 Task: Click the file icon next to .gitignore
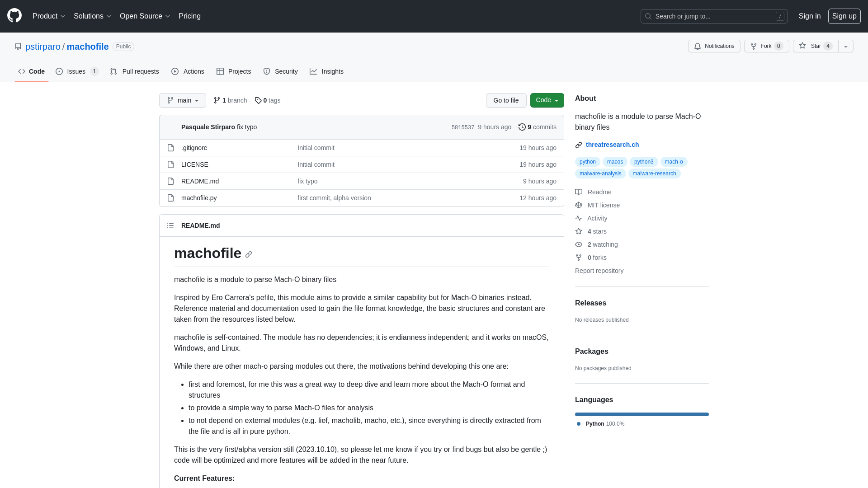[170, 148]
